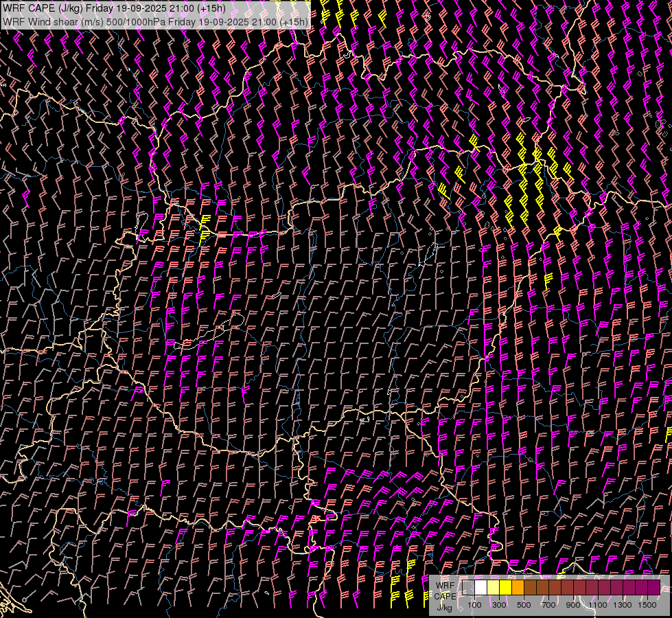The image size is (672, 618).
Task: Select the 1300 value under the color scale
Action: (623, 605)
